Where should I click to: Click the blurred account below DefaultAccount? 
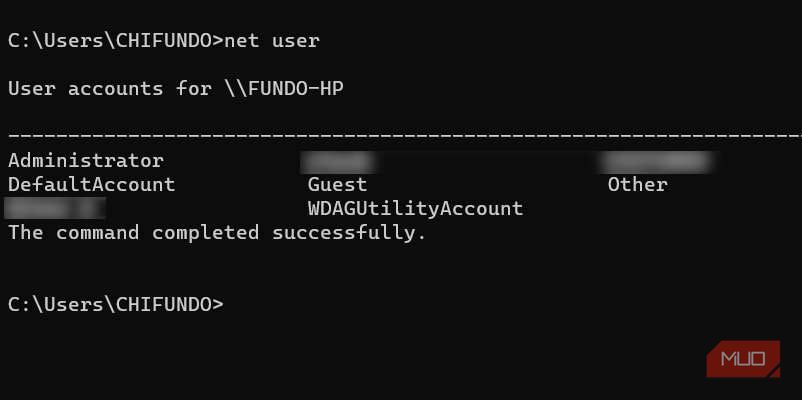[x=56, y=208]
